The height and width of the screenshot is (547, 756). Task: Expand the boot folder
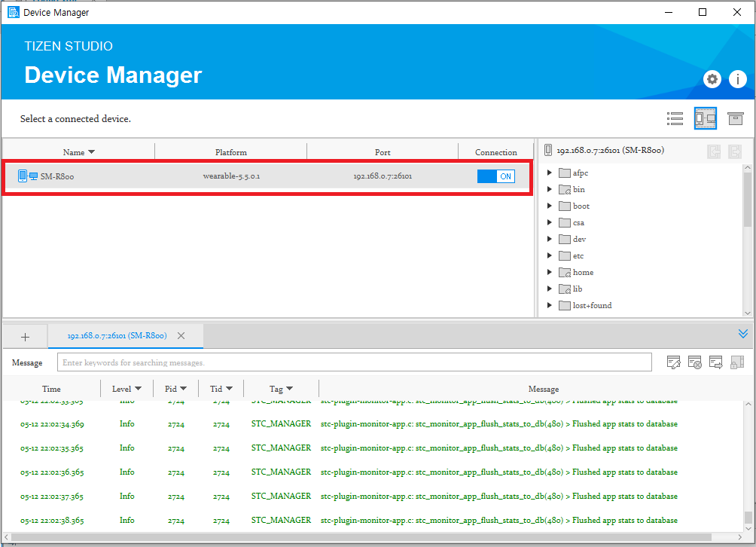point(549,206)
